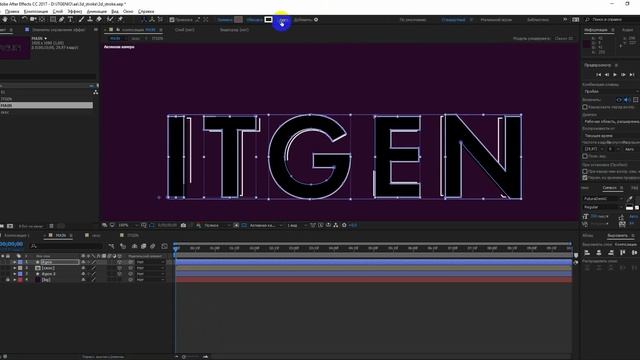Toggle the shy layers icon in timeline

[134, 246]
